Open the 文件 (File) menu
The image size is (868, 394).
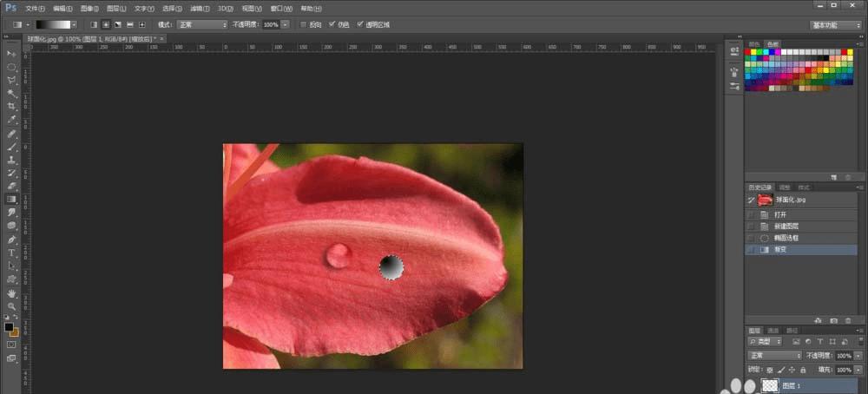pos(36,8)
